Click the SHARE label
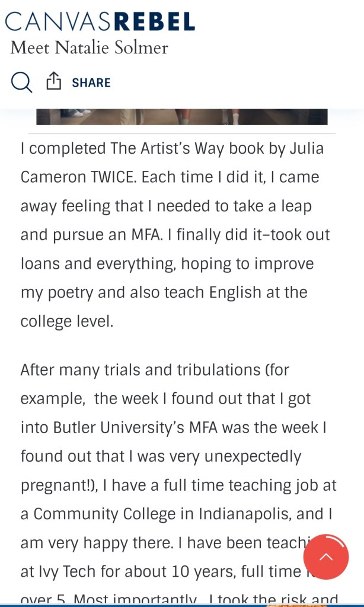The height and width of the screenshot is (607, 364). pyautogui.click(x=91, y=82)
